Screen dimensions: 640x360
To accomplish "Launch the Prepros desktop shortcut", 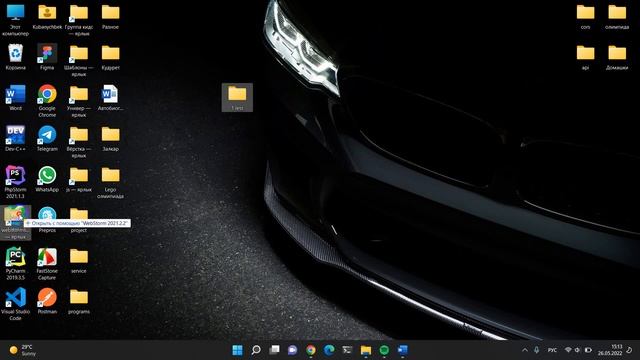I will pos(47,220).
